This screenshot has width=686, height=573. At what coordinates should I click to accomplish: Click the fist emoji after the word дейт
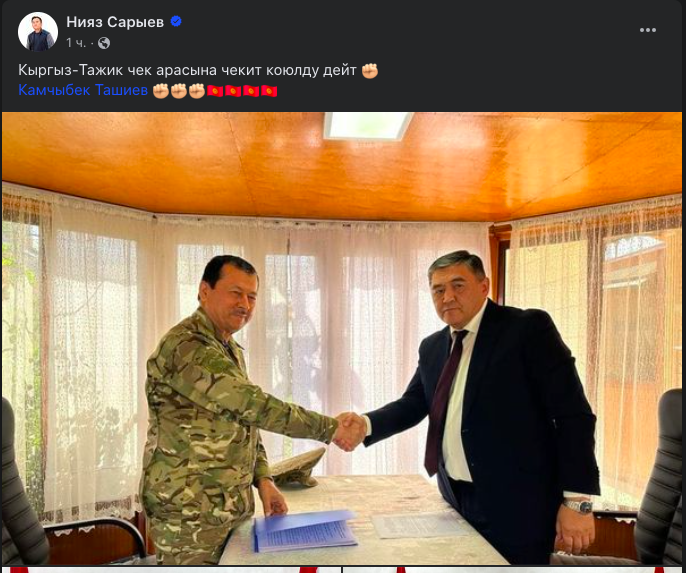click(370, 70)
